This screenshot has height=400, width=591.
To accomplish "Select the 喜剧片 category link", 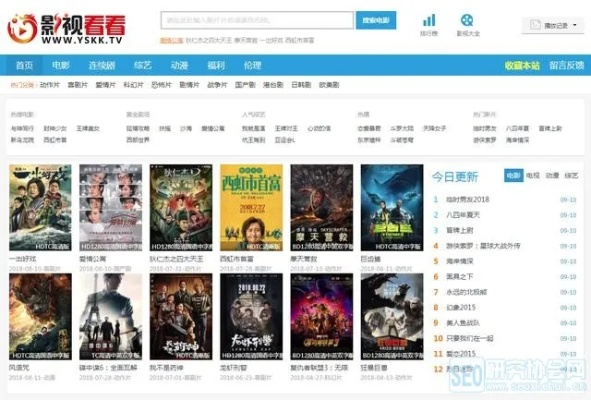I will coord(78,85).
